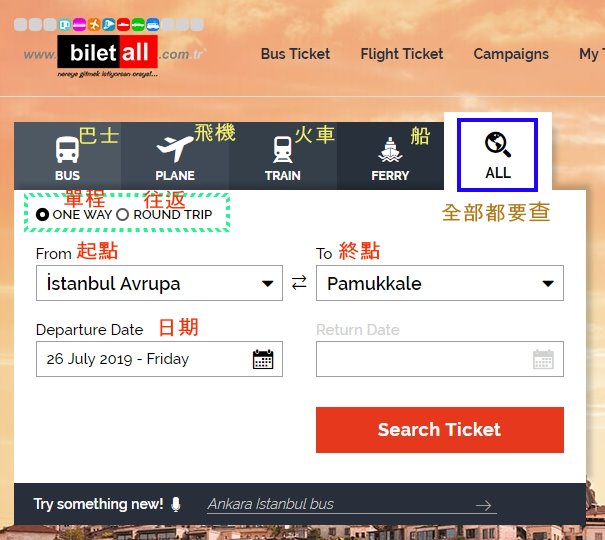Click the return date calendar icon
This screenshot has height=540, width=605.
point(543,359)
